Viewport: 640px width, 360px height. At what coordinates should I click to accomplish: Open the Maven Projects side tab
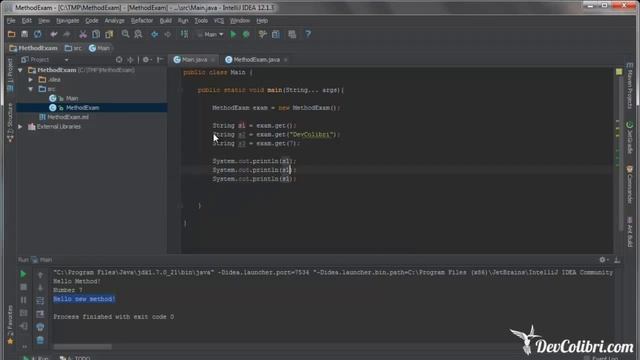coord(629,86)
